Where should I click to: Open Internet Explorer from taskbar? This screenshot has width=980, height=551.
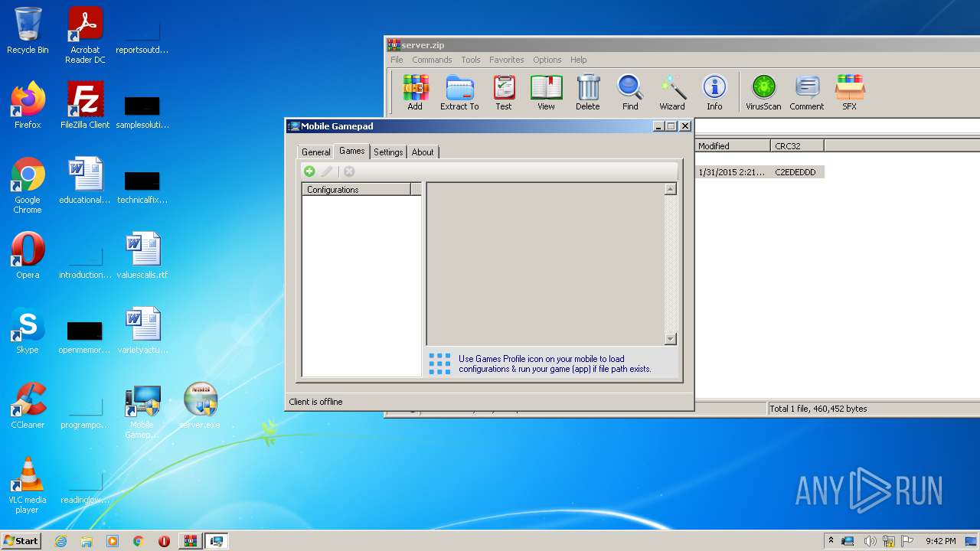tap(60, 541)
